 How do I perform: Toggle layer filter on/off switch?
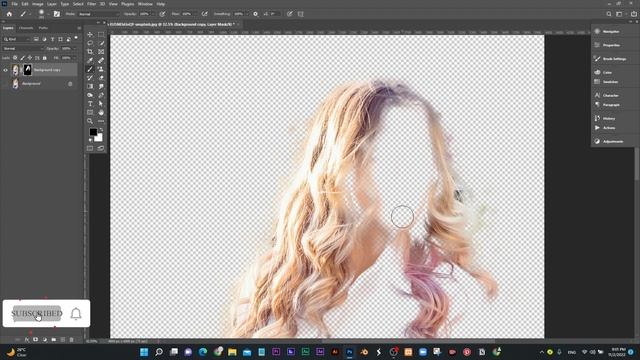pyautogui.click(x=76, y=39)
